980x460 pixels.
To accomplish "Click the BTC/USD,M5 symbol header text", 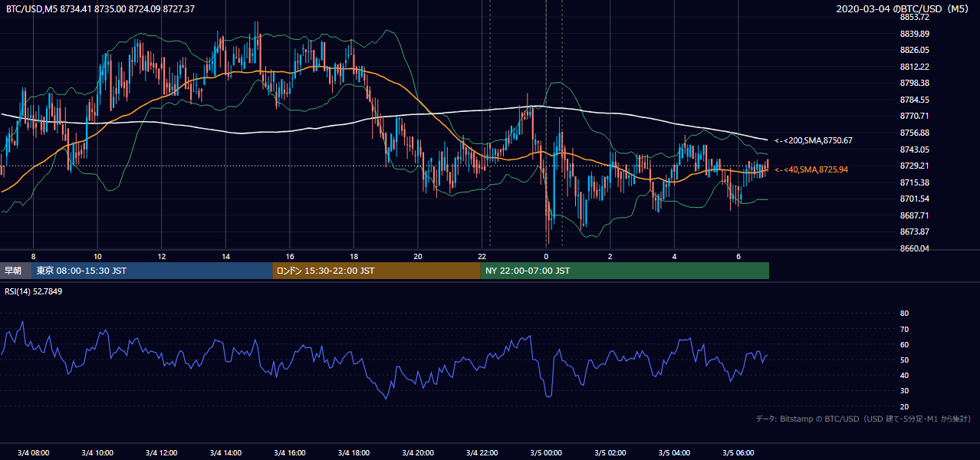I will (30, 8).
